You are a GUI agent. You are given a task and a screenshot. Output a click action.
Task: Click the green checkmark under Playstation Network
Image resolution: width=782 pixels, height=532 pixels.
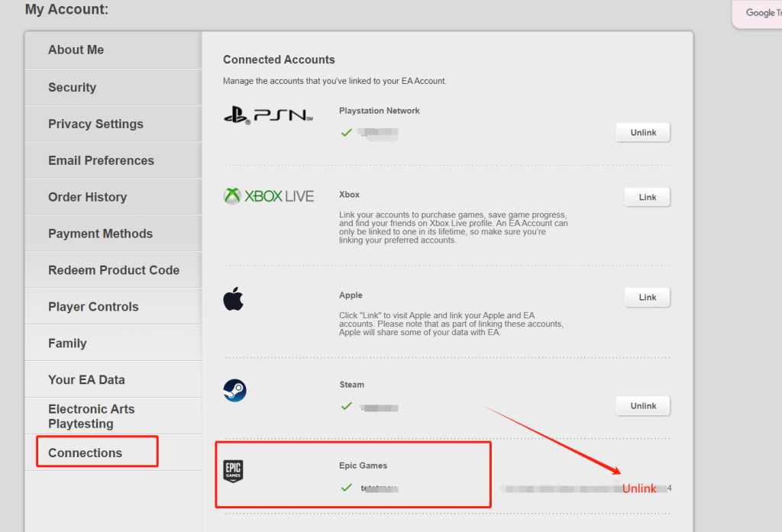347,133
